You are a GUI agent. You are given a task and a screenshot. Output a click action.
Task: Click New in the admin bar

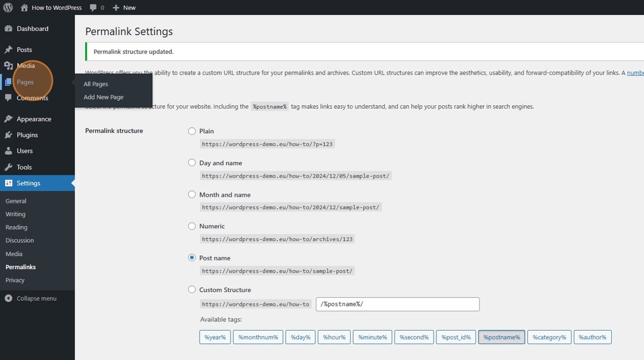(129, 7)
